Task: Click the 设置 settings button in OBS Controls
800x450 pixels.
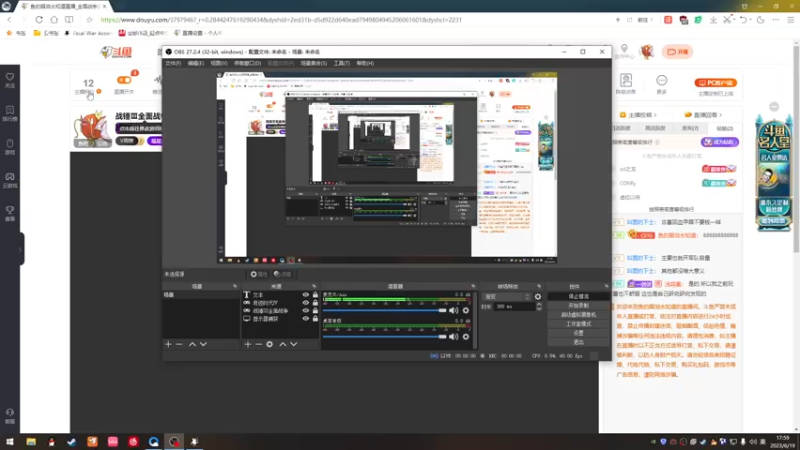Action: (578, 333)
